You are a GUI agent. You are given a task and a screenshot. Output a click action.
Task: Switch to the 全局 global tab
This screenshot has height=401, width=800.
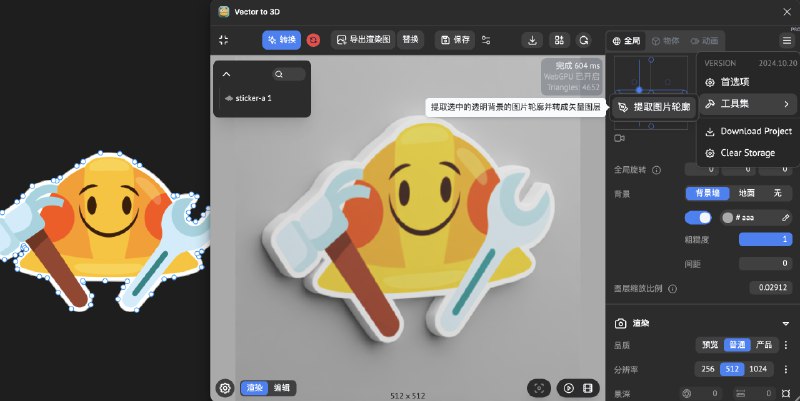pyautogui.click(x=626, y=41)
